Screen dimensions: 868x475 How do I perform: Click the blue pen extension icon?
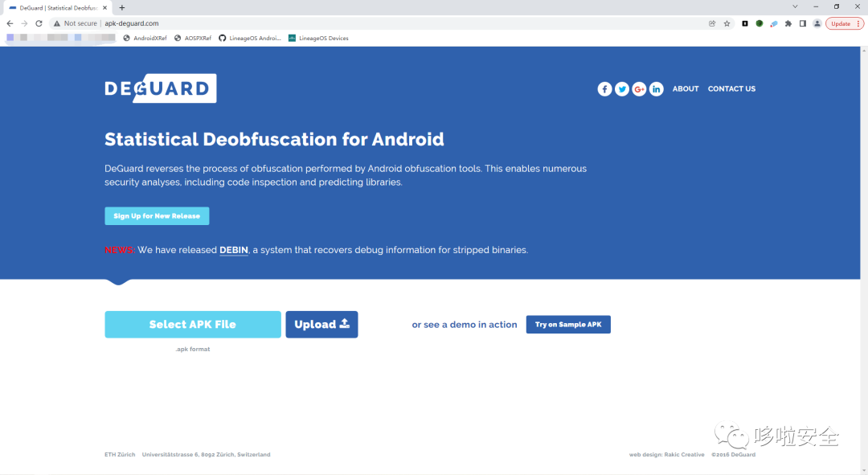coord(774,23)
